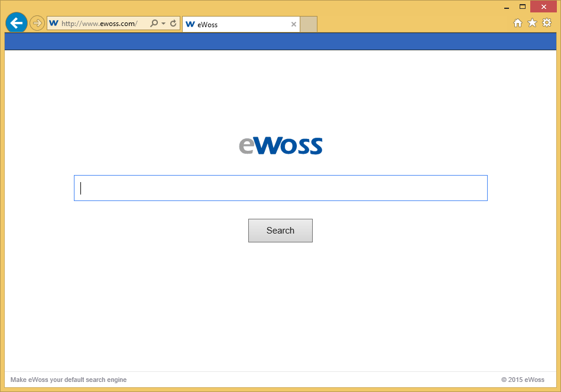Maximize the browser window
561x392 pixels.
pos(522,7)
